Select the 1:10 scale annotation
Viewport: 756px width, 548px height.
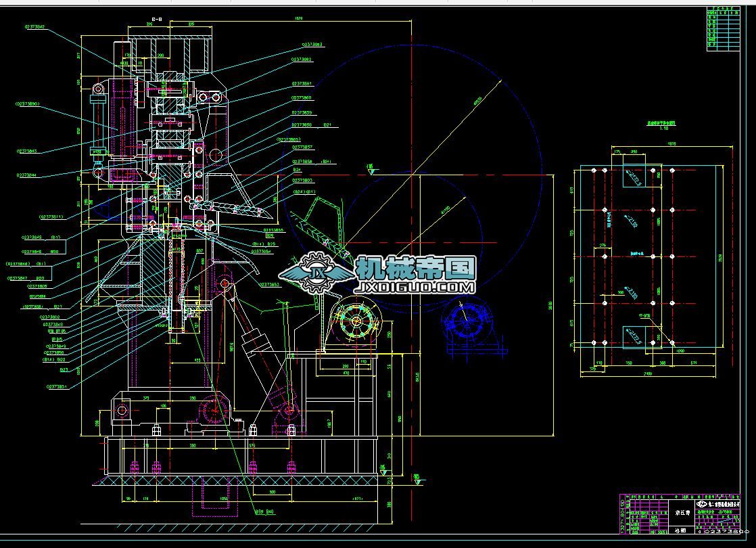(664, 129)
